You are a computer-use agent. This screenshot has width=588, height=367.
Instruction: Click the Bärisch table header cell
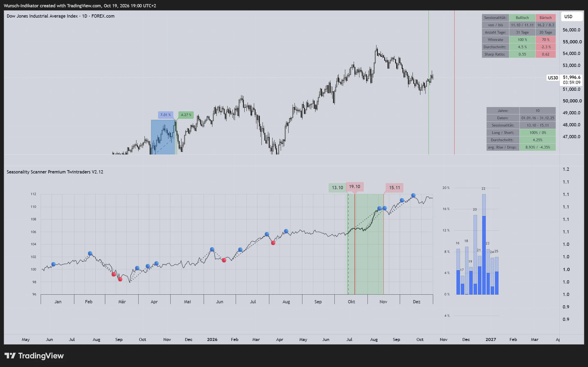pyautogui.click(x=546, y=18)
